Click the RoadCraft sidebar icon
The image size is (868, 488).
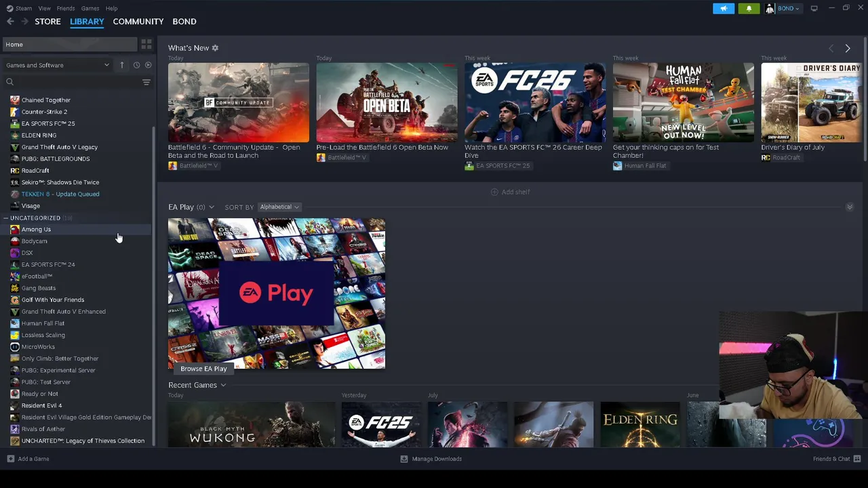15,171
